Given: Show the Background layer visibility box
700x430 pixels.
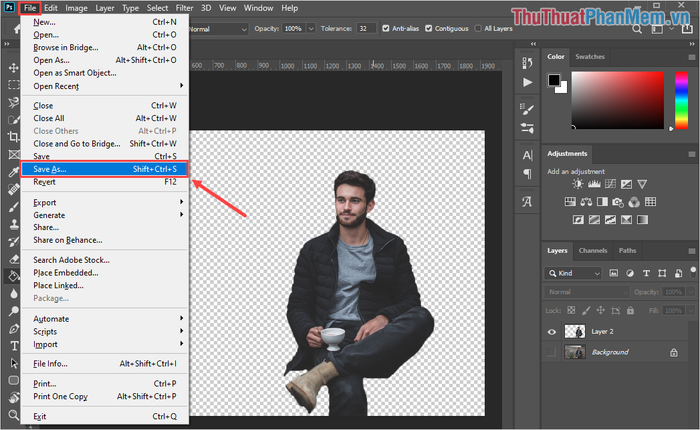Looking at the screenshot, I should [552, 352].
